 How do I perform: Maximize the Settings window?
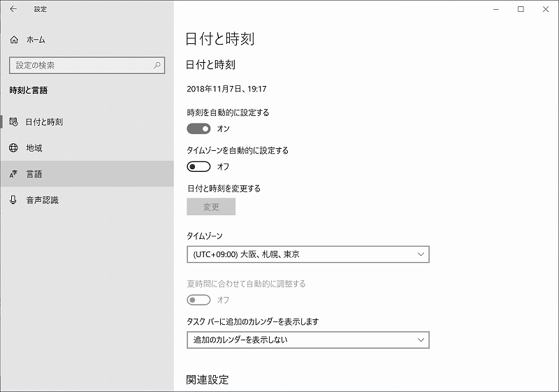(521, 9)
